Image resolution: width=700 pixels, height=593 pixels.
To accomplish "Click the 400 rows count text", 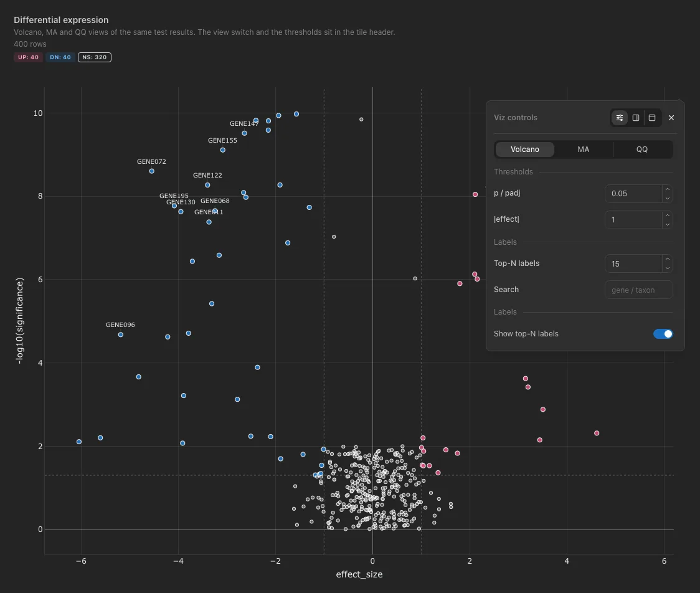I will coord(30,44).
